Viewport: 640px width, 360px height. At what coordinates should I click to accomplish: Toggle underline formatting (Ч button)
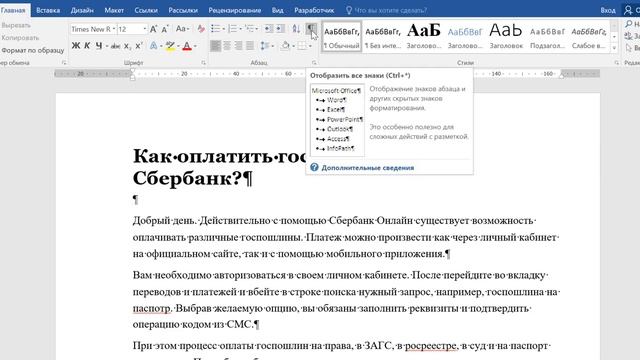click(99, 46)
